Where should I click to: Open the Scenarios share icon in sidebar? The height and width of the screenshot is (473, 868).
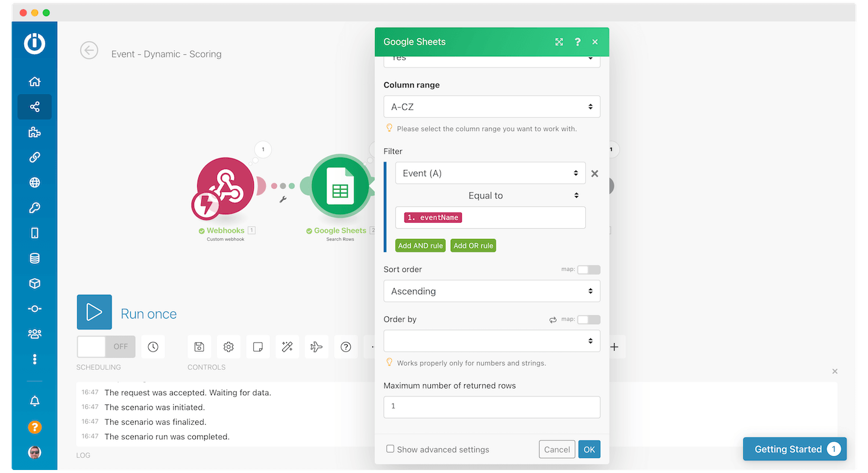[34, 107]
